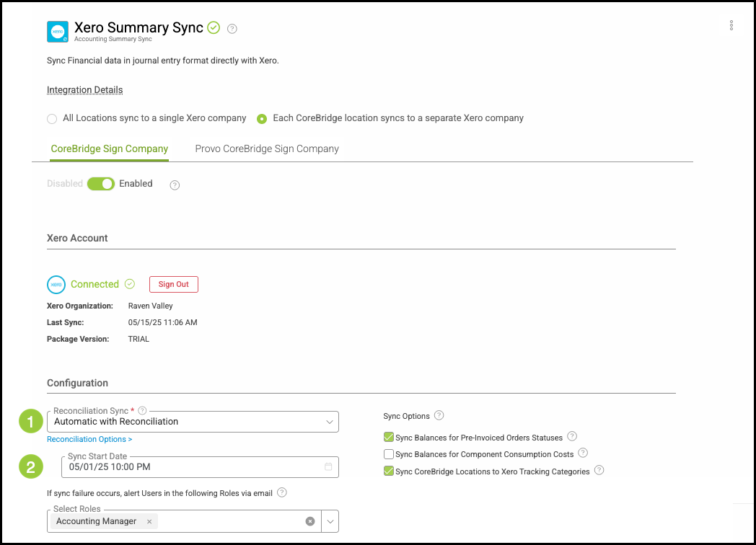Open help icon beside Reconciliation Sync label
756x545 pixels.
click(142, 411)
